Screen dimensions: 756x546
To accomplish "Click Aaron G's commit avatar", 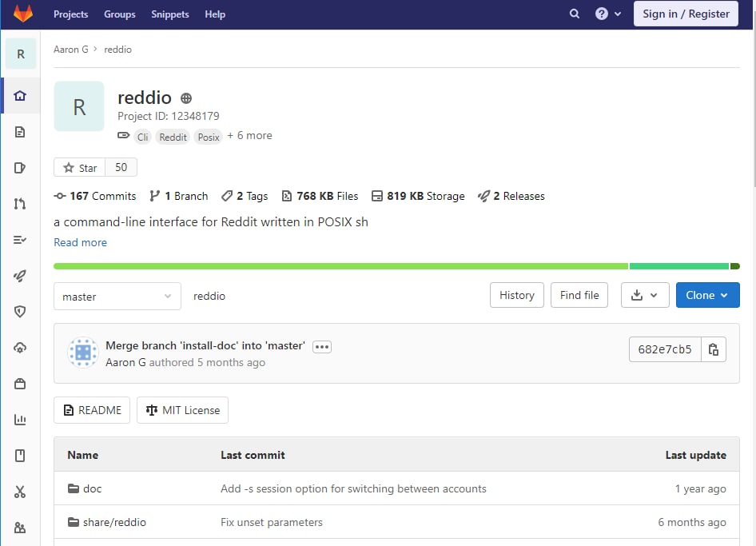I will coord(83,353).
